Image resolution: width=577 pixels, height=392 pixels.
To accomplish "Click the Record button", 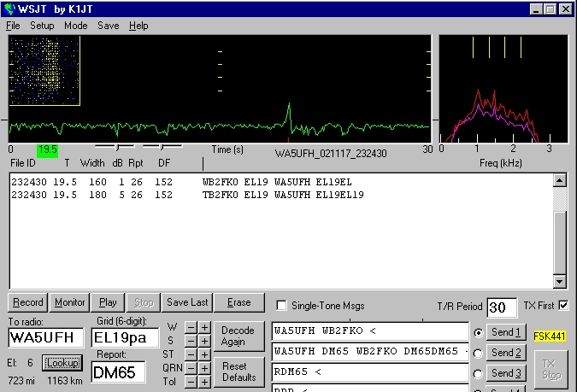I will pos(28,302).
